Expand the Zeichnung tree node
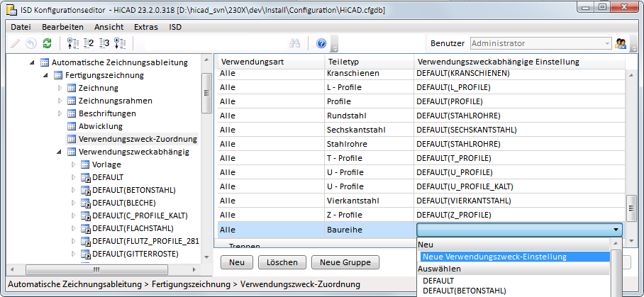Viewport: 644px width, 297px height. coord(60,88)
